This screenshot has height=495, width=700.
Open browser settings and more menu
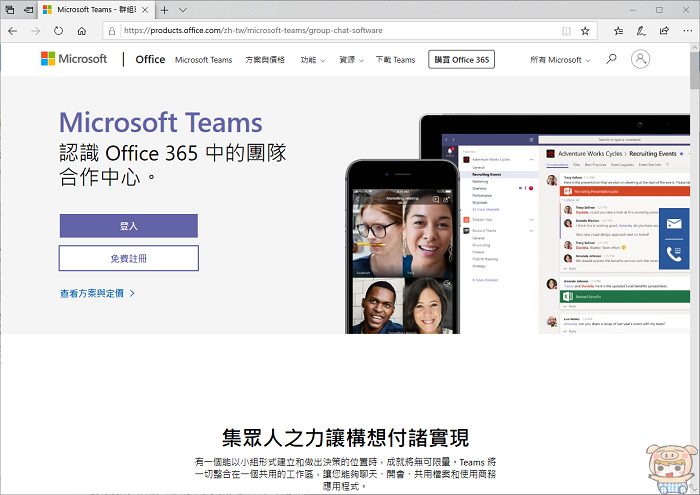[687, 31]
